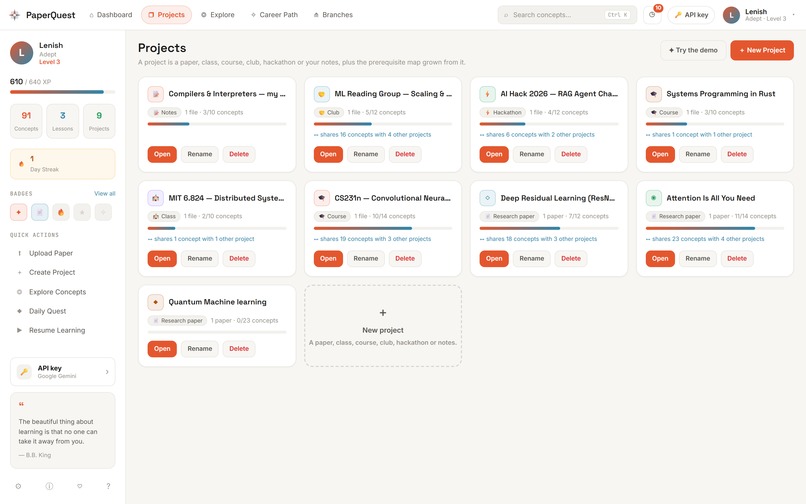Image resolution: width=806 pixels, height=504 pixels.
Task: Delete the AI Hack 2026 project
Action: pyautogui.click(x=571, y=154)
